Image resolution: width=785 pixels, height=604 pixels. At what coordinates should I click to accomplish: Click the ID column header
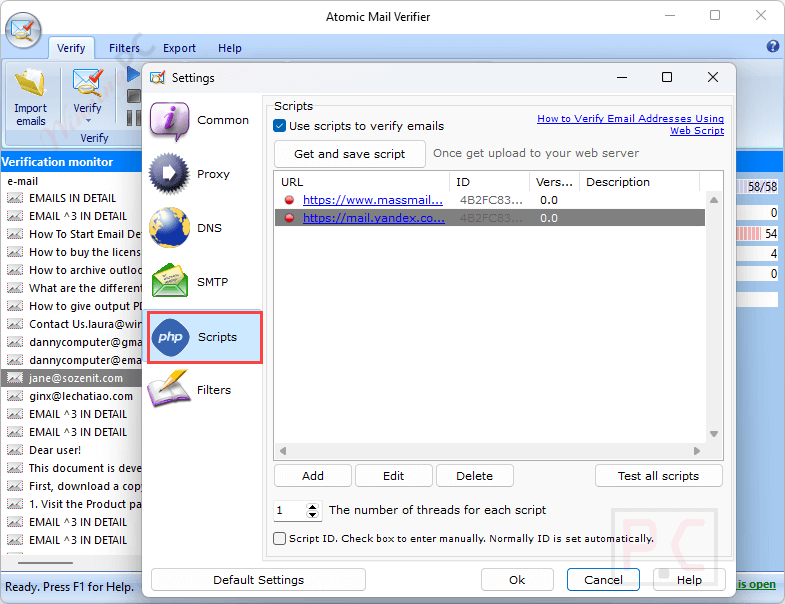(490, 182)
